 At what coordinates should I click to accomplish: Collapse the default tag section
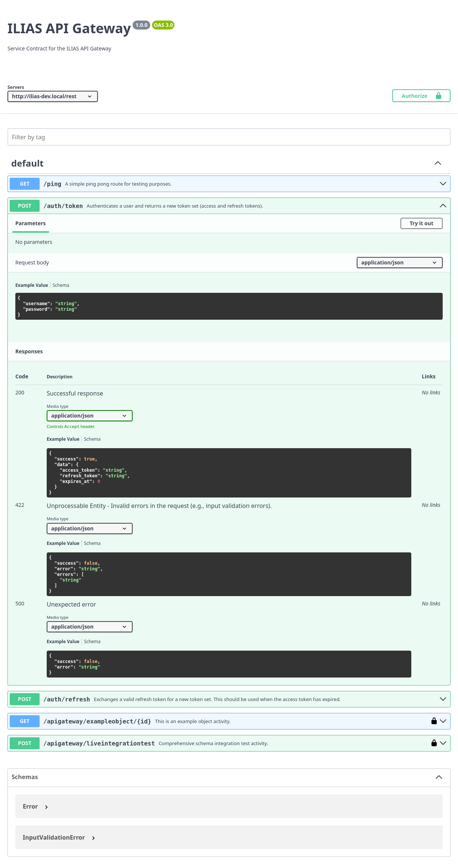438,163
